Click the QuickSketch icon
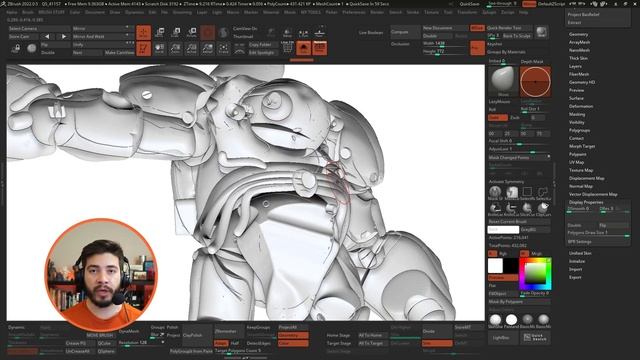The image size is (640, 360). click(535, 338)
